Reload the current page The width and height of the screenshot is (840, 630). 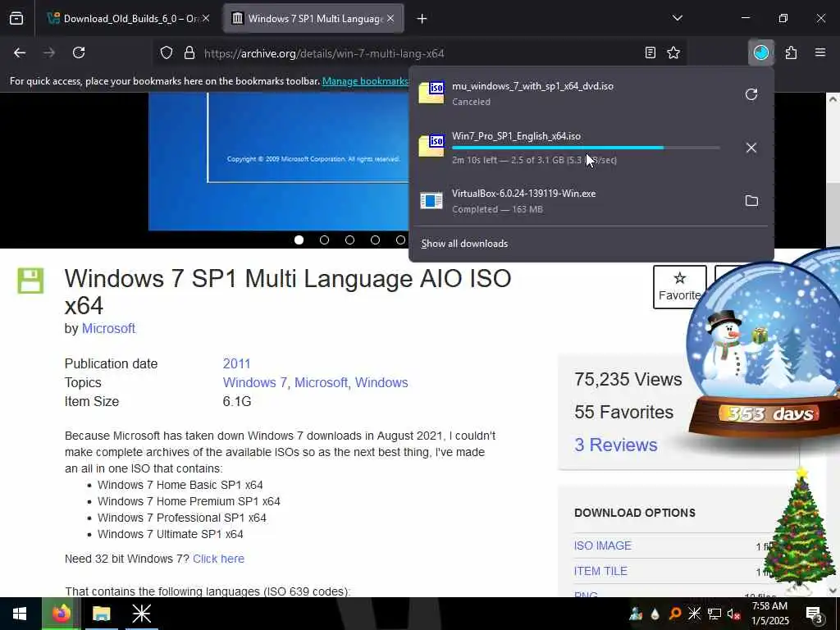[79, 52]
